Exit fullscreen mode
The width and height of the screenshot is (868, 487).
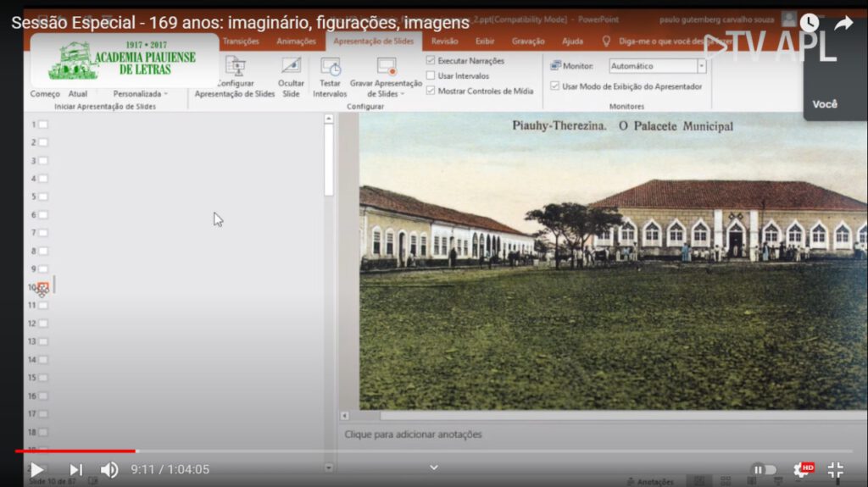(835, 470)
